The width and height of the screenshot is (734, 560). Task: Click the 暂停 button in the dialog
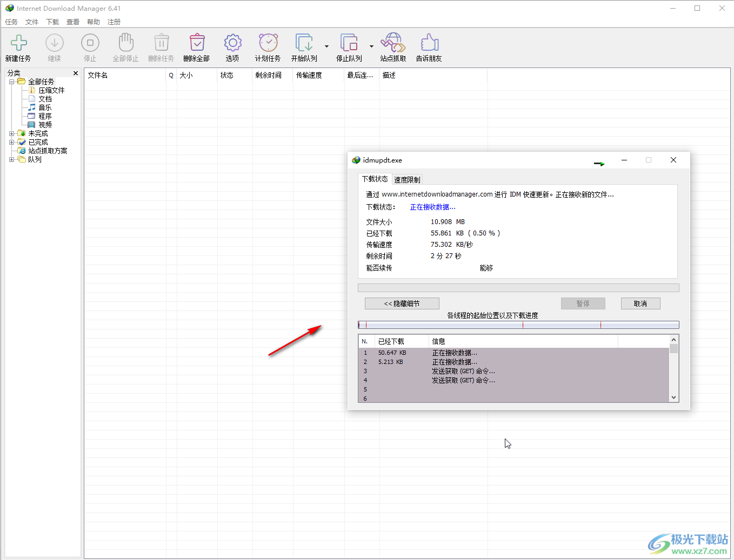[x=583, y=303]
